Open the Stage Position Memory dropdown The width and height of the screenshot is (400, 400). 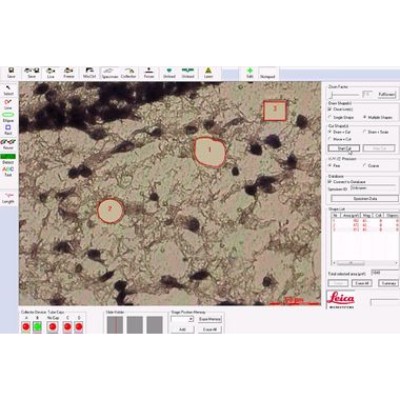click(182, 319)
